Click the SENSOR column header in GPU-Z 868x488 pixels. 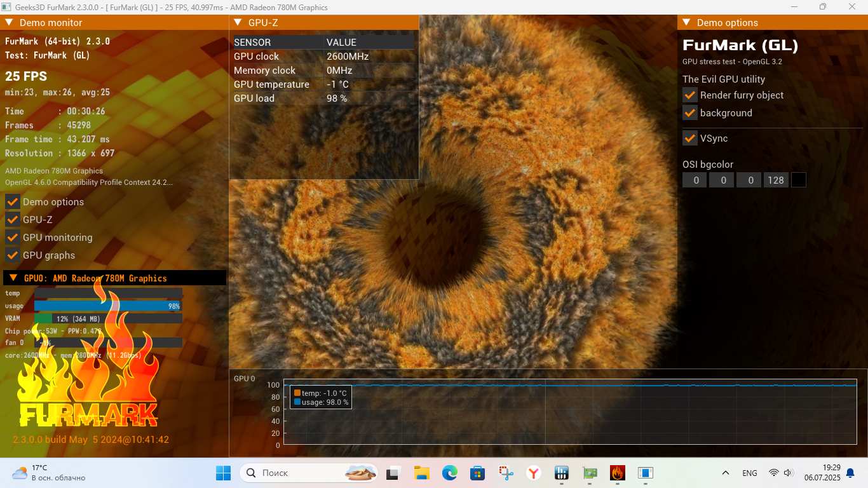point(278,43)
